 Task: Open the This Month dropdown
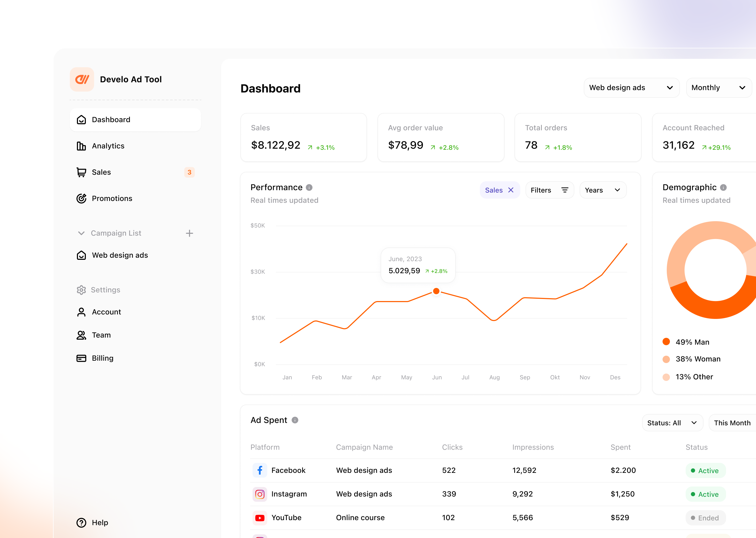coord(732,423)
